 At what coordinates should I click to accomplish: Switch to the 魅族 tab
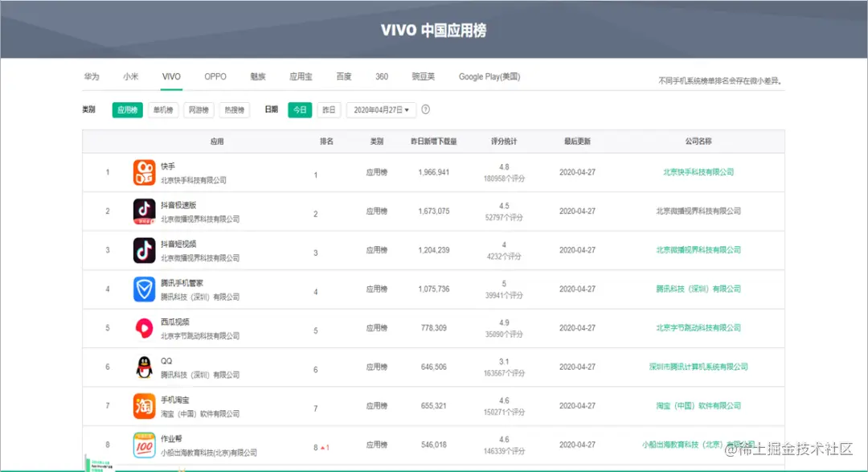(x=258, y=76)
